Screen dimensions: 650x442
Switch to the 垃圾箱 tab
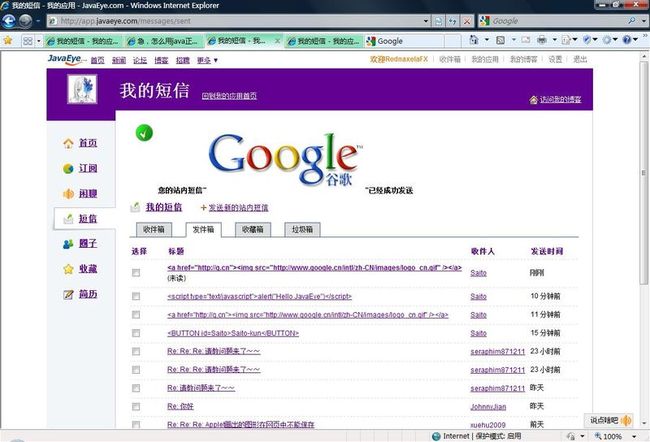point(302,229)
